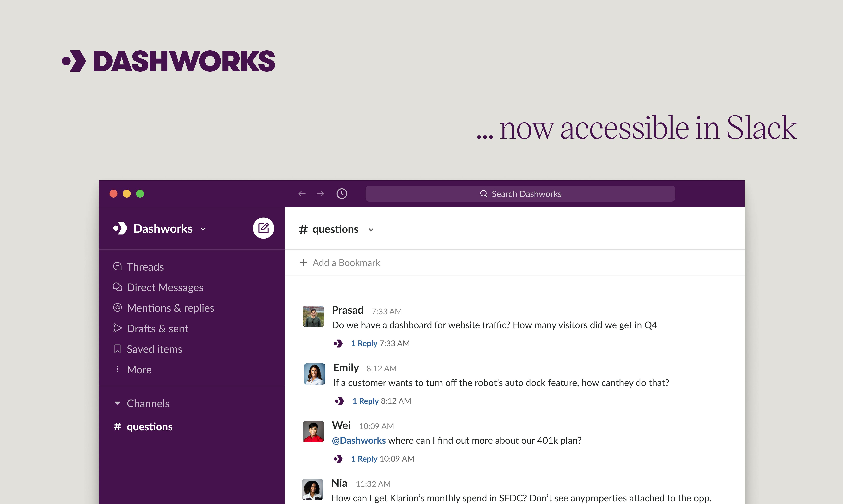The height and width of the screenshot is (504, 843).
Task: Click message text about robot's auto dock feature
Action: click(x=501, y=383)
